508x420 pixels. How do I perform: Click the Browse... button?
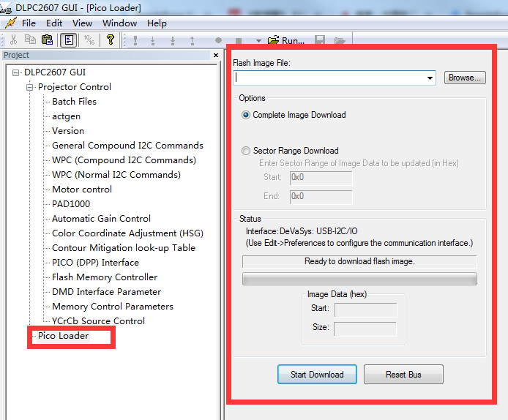465,78
